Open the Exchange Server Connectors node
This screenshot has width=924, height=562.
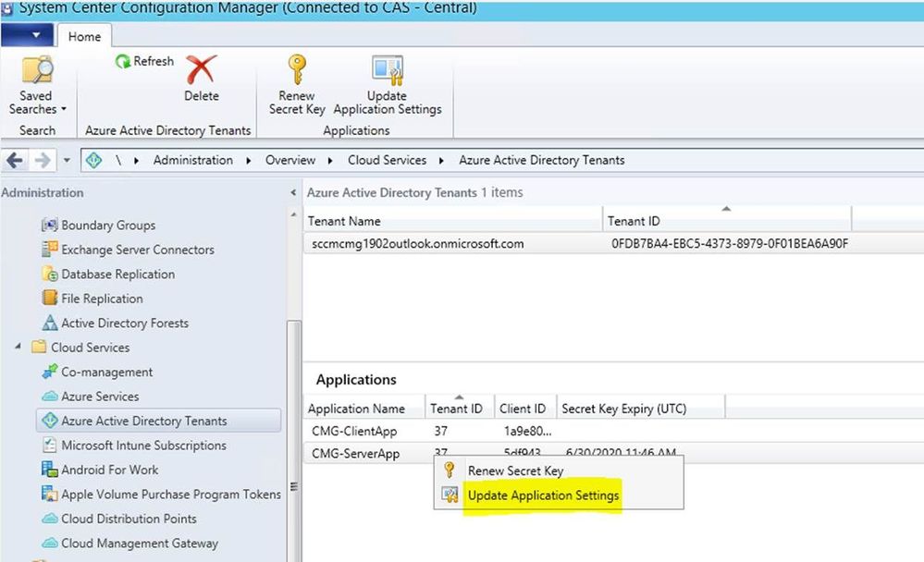[x=138, y=250]
